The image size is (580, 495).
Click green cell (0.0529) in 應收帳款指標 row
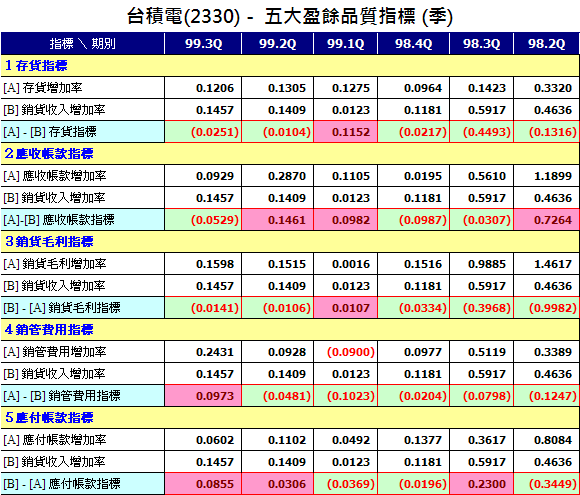pyautogui.click(x=203, y=220)
